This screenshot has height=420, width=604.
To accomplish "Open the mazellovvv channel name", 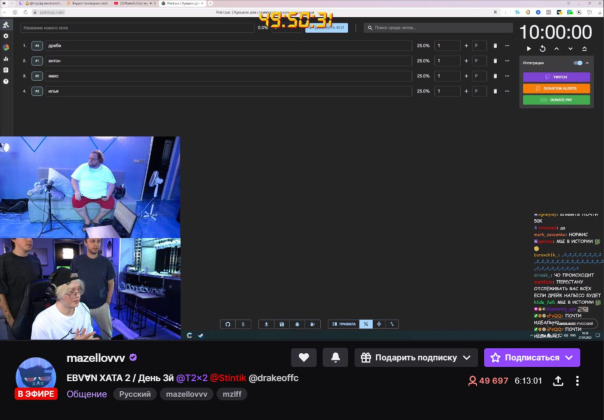I will click(x=96, y=358).
